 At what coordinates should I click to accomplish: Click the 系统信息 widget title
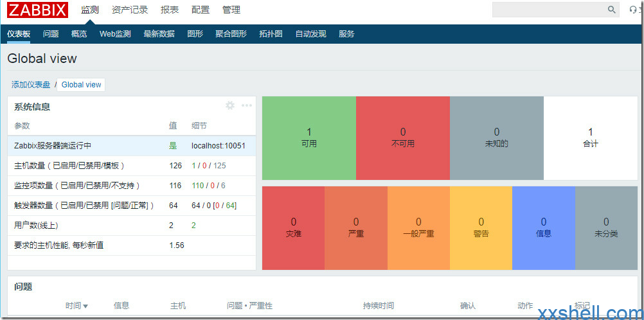point(32,107)
